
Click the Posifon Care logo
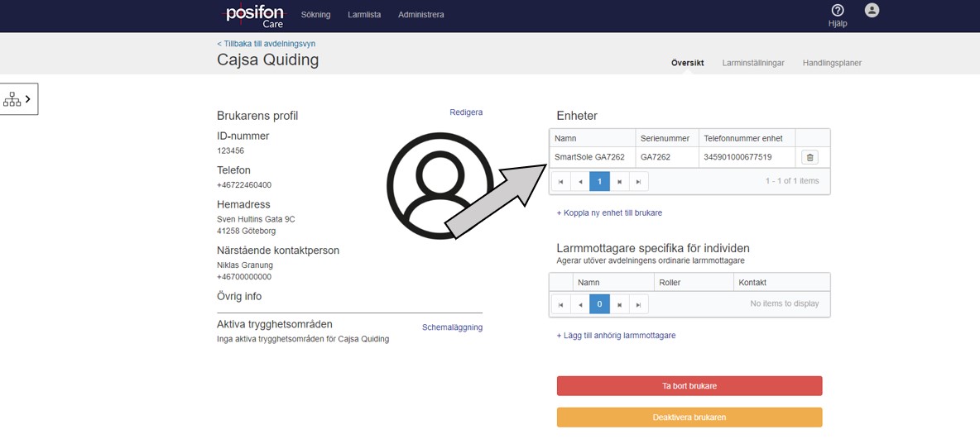pyautogui.click(x=255, y=15)
